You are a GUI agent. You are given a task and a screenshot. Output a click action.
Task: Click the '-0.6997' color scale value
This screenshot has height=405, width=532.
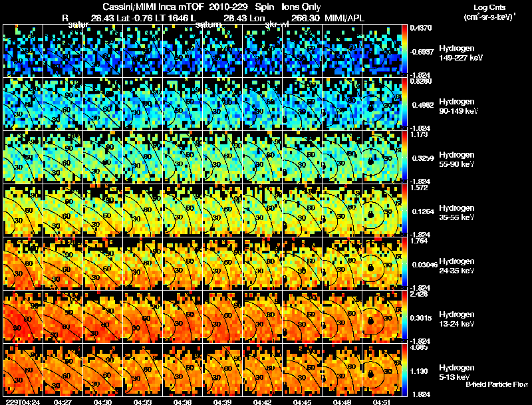pyautogui.click(x=422, y=52)
